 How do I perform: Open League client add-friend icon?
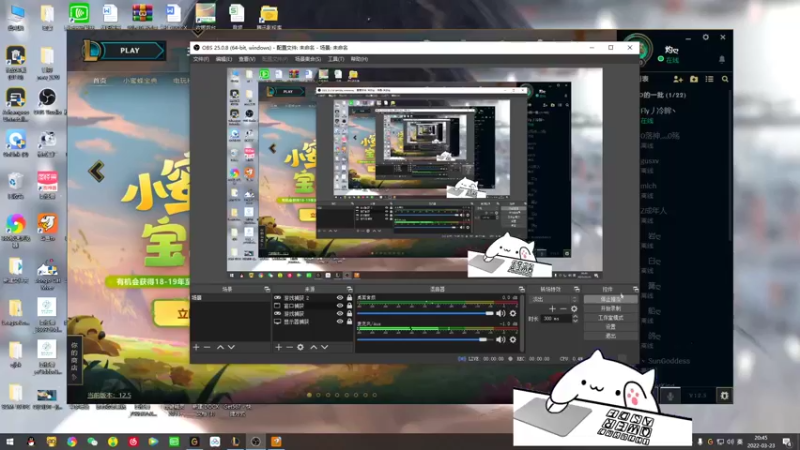click(678, 79)
